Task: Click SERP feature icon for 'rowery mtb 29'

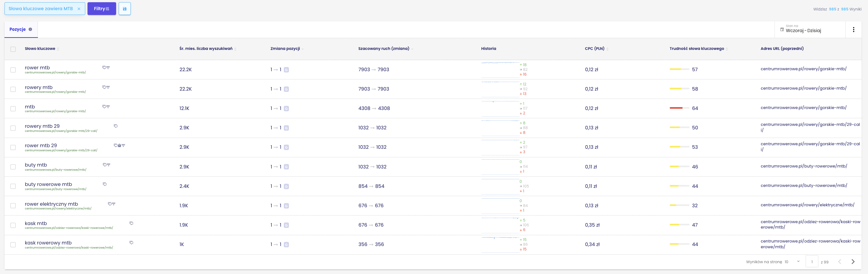Action: pos(115,126)
